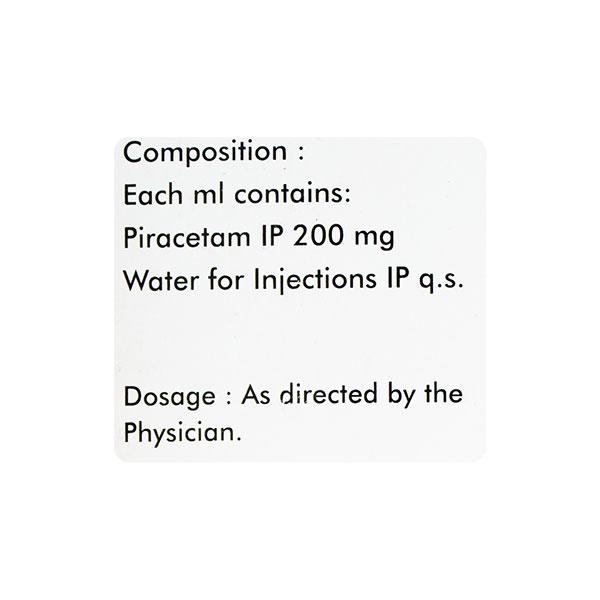
Task: Click IP after Injections
Action: tap(397, 278)
